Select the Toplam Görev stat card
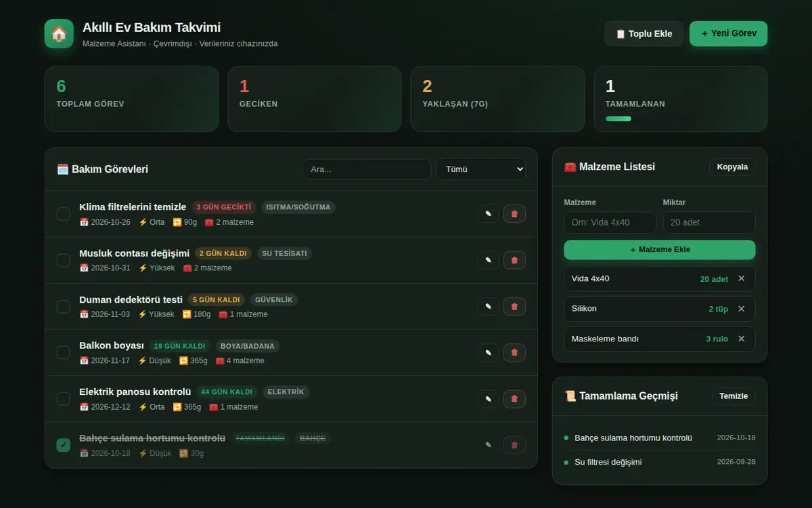Viewport: 812px width, 508px height. tap(131, 99)
